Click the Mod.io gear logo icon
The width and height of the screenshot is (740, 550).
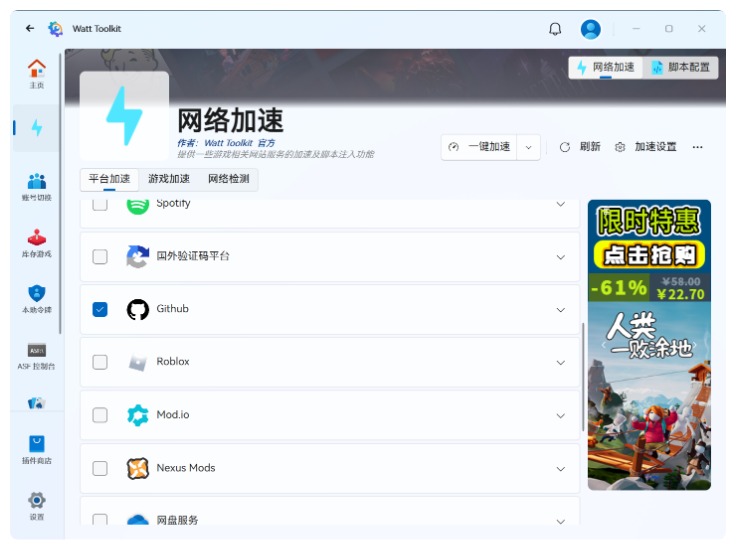[138, 415]
